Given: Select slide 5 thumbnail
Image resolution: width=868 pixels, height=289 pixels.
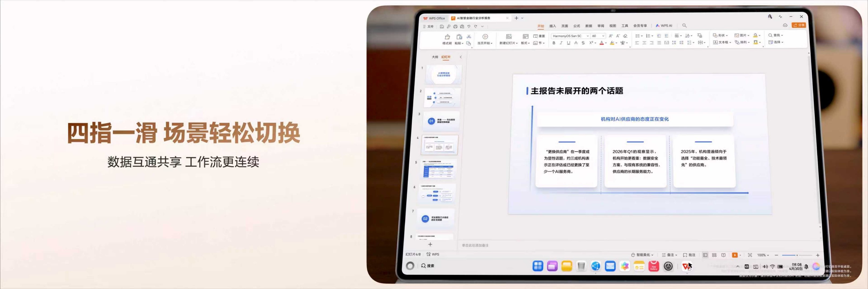Looking at the screenshot, I should point(438,169).
